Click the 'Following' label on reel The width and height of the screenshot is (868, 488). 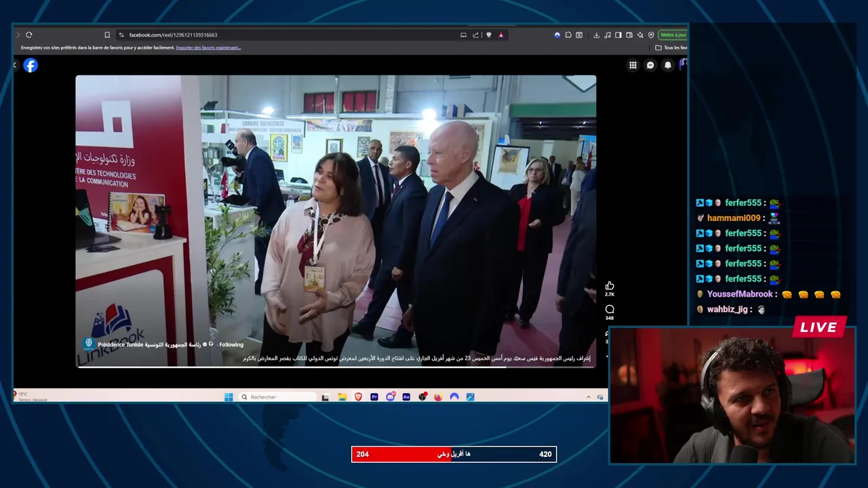tap(231, 344)
